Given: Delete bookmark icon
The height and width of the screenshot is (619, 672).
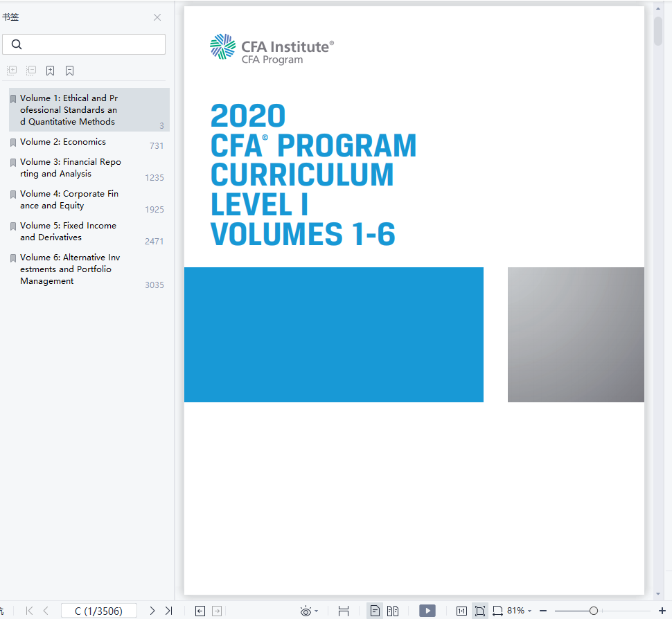Looking at the screenshot, I should pos(69,71).
